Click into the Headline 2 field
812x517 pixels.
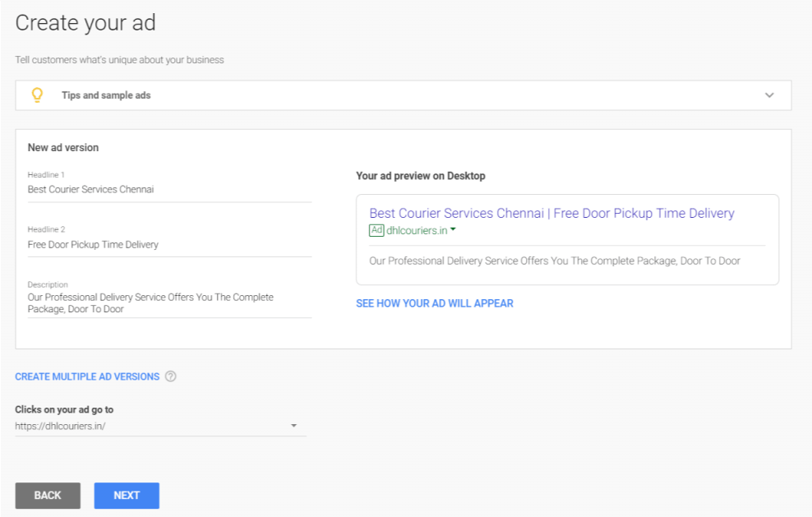[x=164, y=244]
